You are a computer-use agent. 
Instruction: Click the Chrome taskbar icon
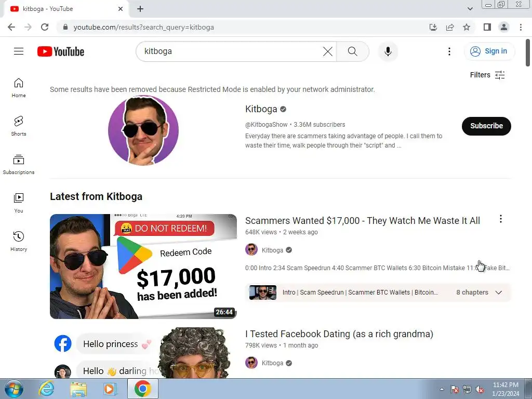coord(142,389)
